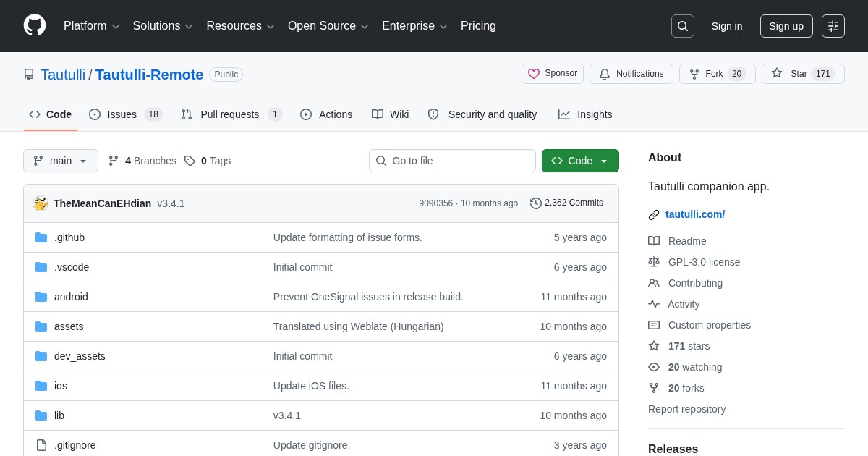Open the Pricing link

point(478,26)
